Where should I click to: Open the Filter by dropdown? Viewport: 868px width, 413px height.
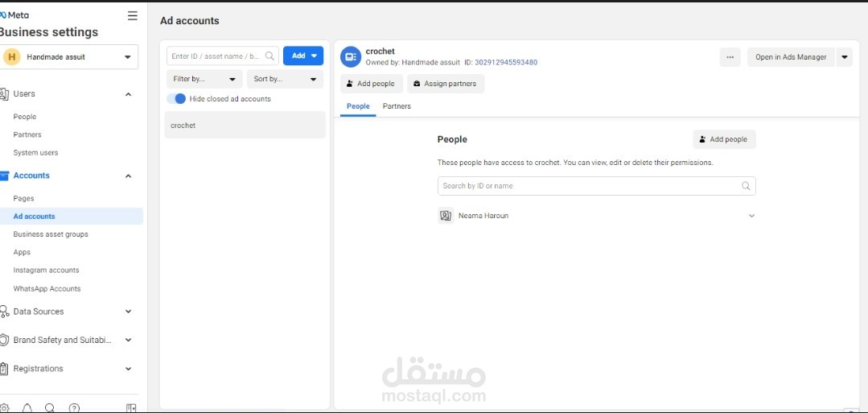click(x=204, y=79)
